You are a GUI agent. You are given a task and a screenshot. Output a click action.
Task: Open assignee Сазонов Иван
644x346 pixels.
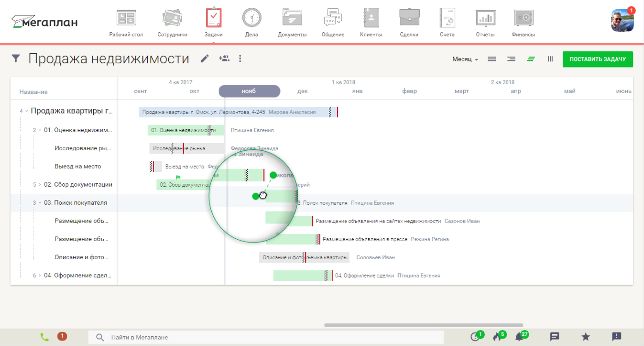click(462, 221)
